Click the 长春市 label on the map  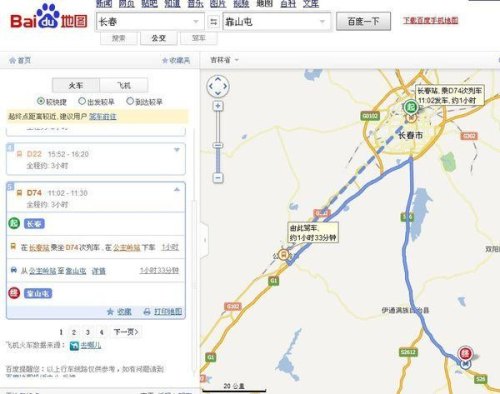pos(411,135)
